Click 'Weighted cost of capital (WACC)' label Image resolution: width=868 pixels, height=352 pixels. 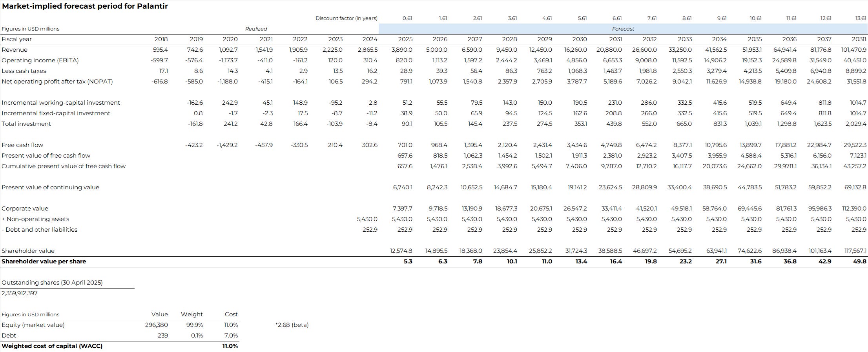[52, 346]
